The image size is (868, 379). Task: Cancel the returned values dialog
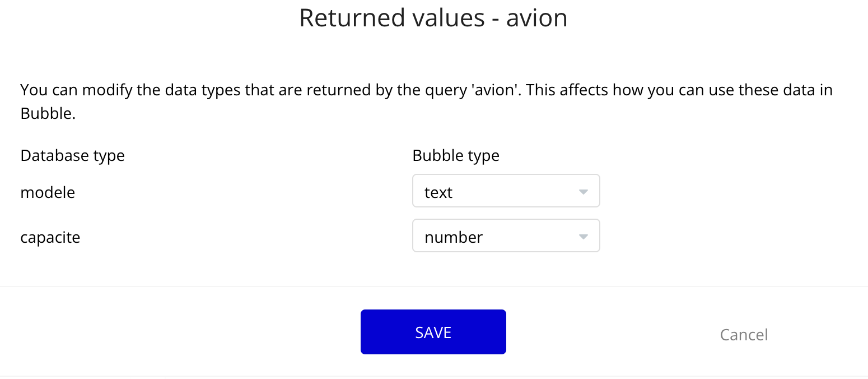point(744,335)
